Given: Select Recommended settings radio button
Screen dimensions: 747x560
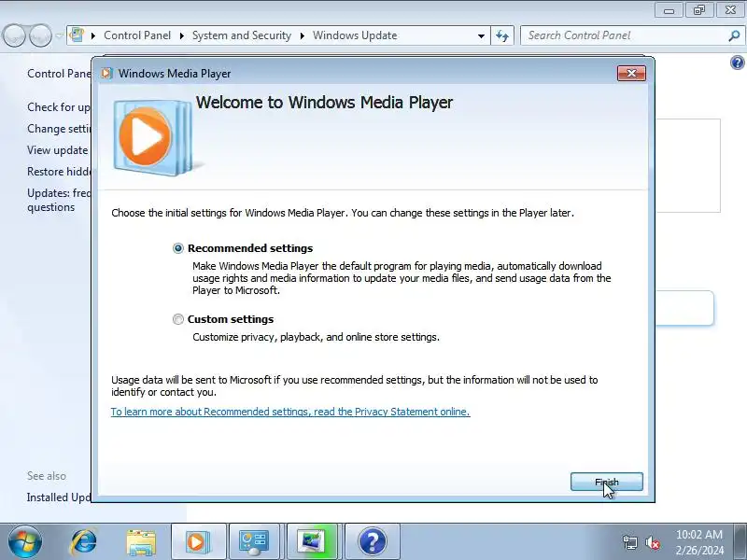Looking at the screenshot, I should coord(178,248).
